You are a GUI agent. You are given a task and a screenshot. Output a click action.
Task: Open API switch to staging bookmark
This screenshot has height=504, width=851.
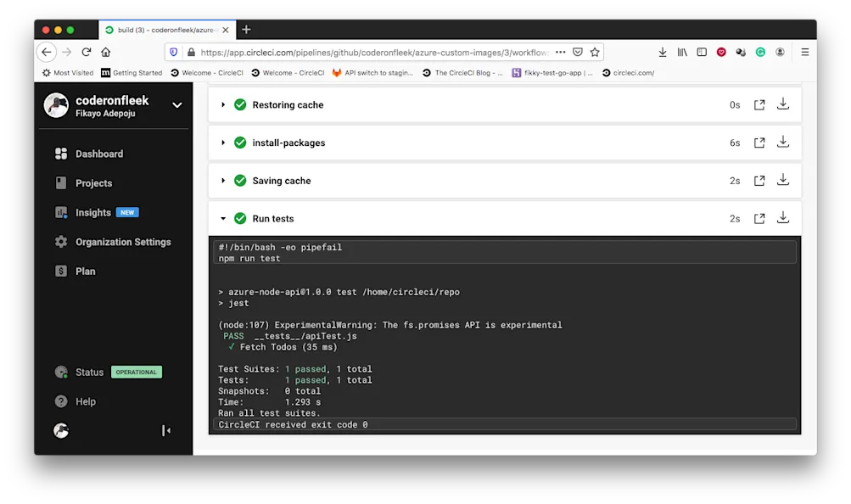pos(372,73)
